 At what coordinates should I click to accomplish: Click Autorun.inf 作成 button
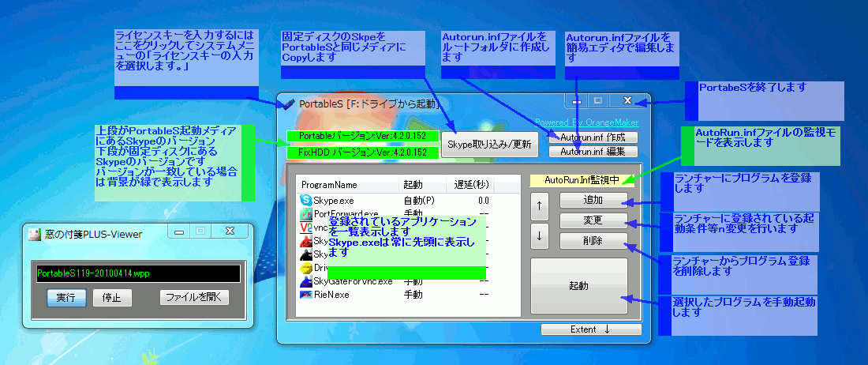point(593,137)
